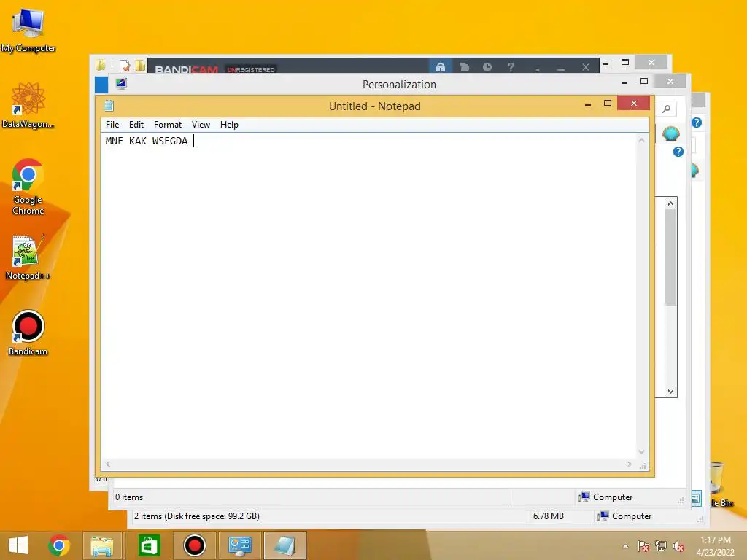
Task: Switch to the Control Panel taskbar icon
Action: point(240,545)
